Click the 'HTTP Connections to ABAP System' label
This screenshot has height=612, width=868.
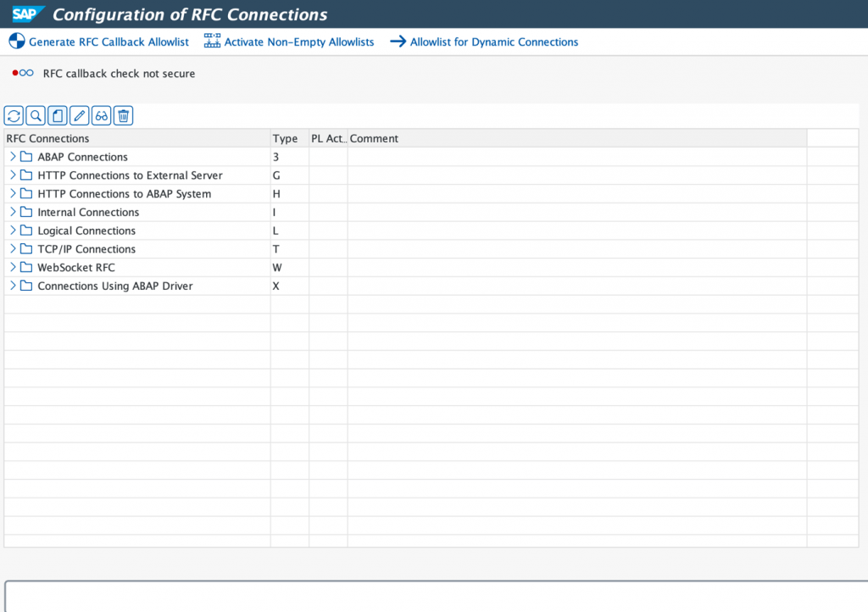tap(124, 194)
